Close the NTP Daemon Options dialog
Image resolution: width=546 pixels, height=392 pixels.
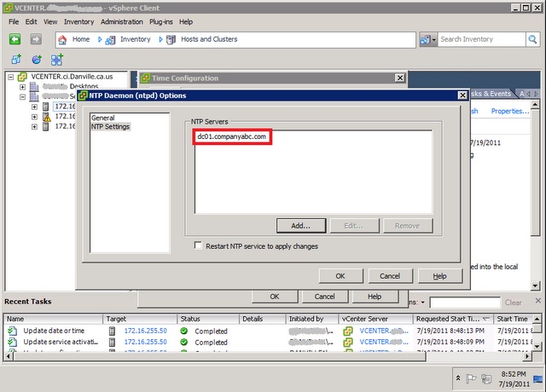click(462, 95)
